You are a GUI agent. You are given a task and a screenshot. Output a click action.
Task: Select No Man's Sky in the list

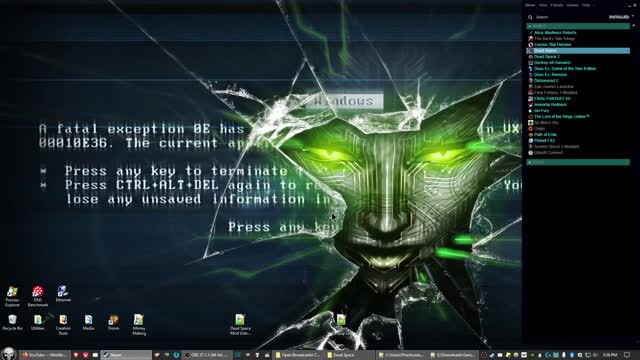point(546,122)
